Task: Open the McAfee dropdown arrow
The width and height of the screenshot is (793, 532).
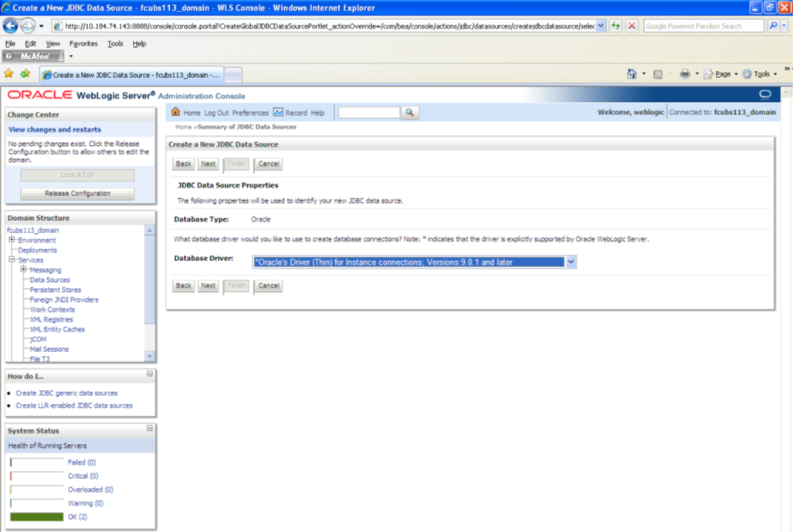Action: tap(71, 56)
